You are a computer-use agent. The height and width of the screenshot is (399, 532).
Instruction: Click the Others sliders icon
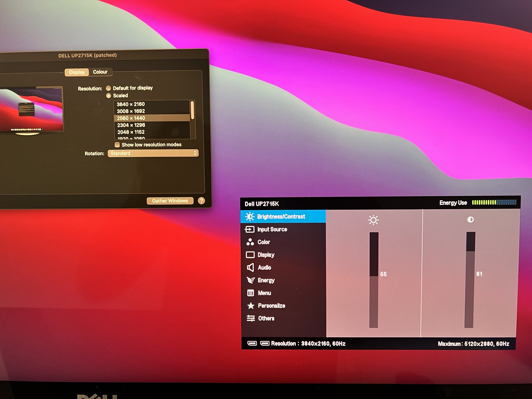pos(251,318)
